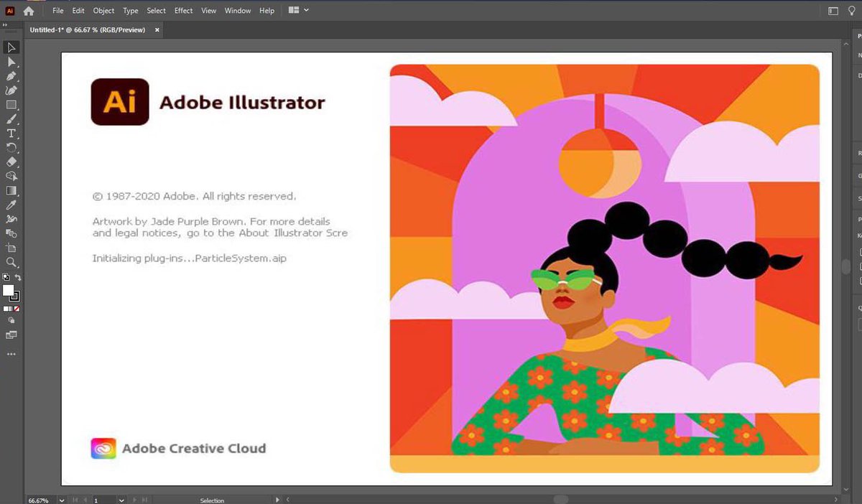Click the Adobe Creative Cloud logo icon
This screenshot has width=862, height=504.
click(x=103, y=448)
